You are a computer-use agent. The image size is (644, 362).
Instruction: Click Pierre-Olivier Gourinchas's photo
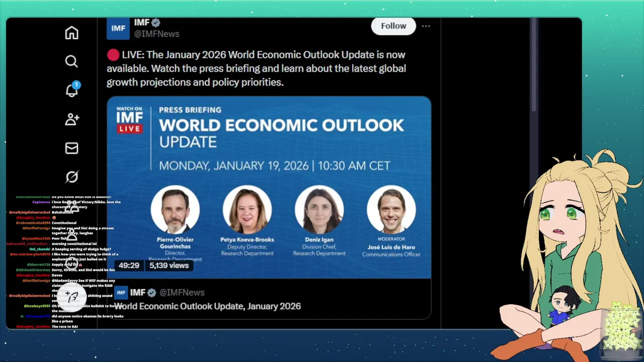[175, 210]
